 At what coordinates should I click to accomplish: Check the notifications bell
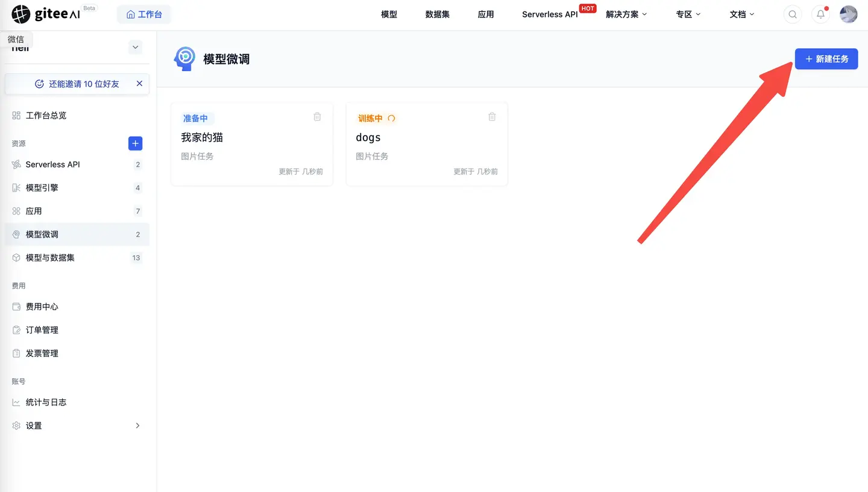820,14
